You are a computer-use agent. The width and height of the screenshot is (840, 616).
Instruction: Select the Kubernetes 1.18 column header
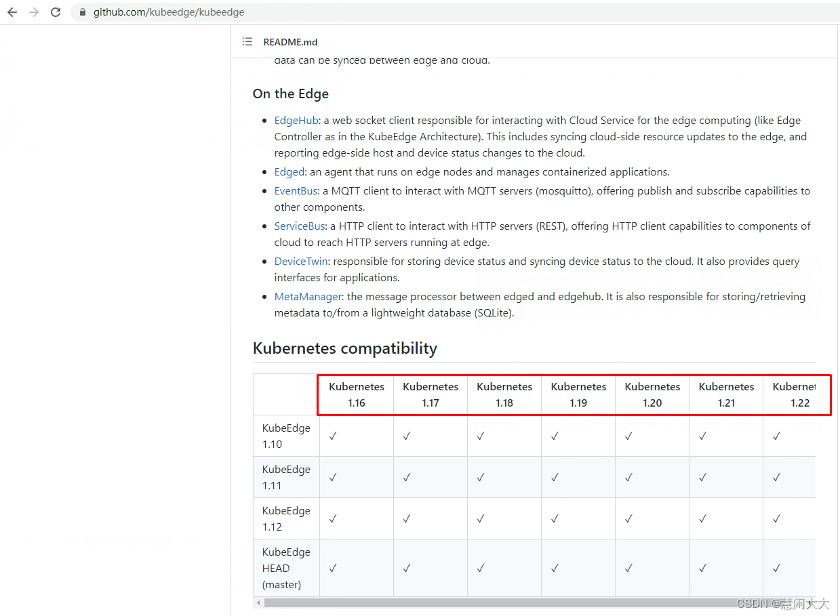pyautogui.click(x=504, y=394)
